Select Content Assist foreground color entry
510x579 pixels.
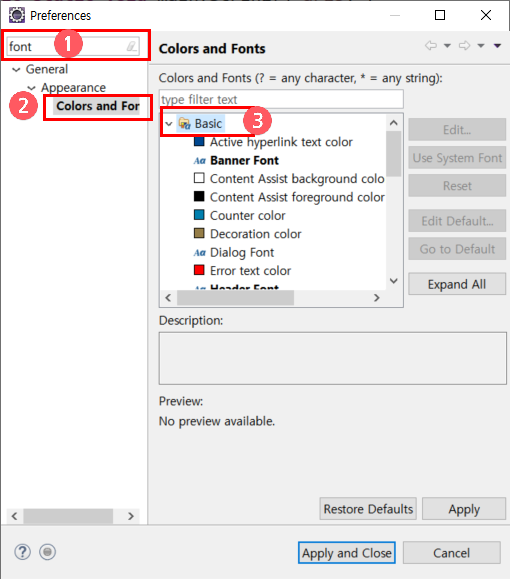click(297, 197)
